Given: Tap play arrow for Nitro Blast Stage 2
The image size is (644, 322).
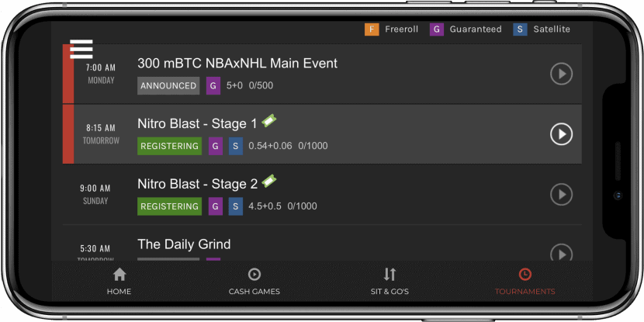Looking at the screenshot, I should click(x=561, y=194).
